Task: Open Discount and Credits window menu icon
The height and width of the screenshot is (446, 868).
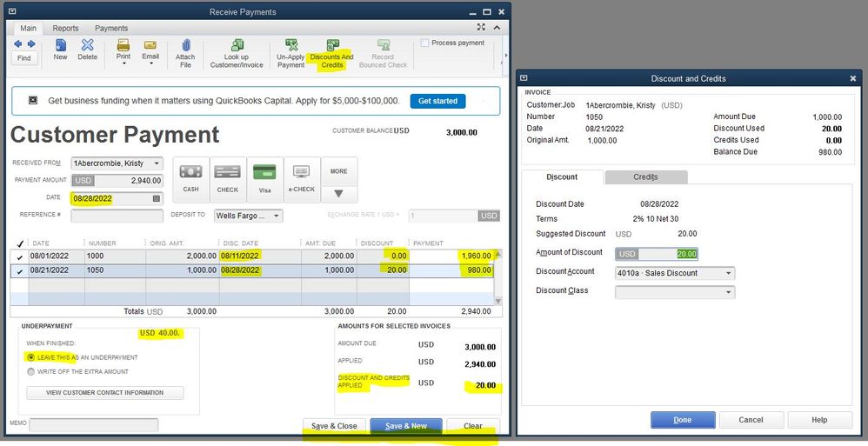Action: (524, 78)
